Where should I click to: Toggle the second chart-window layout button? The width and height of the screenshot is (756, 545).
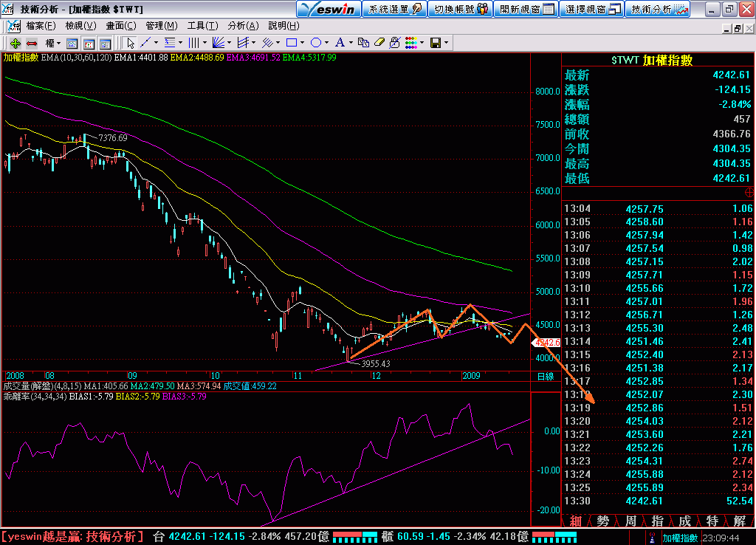coord(89,44)
